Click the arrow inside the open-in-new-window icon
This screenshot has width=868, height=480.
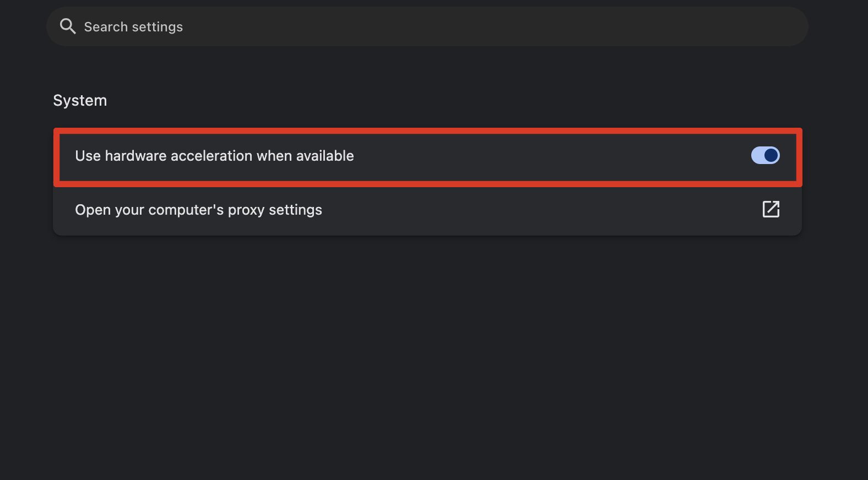point(773,206)
